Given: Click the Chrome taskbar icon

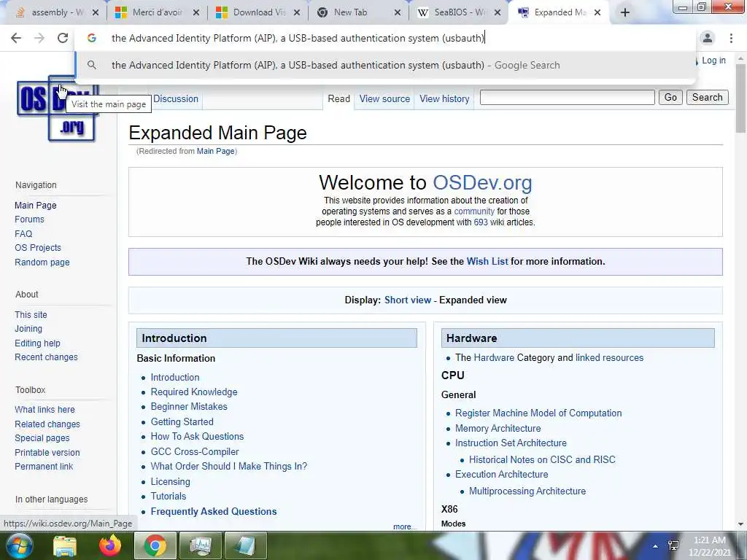Looking at the screenshot, I should pos(155,545).
